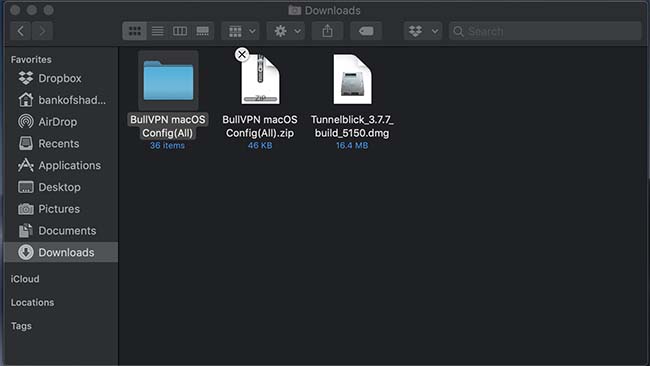650x366 pixels.
Task: Open the gear action menu
Action: [286, 31]
